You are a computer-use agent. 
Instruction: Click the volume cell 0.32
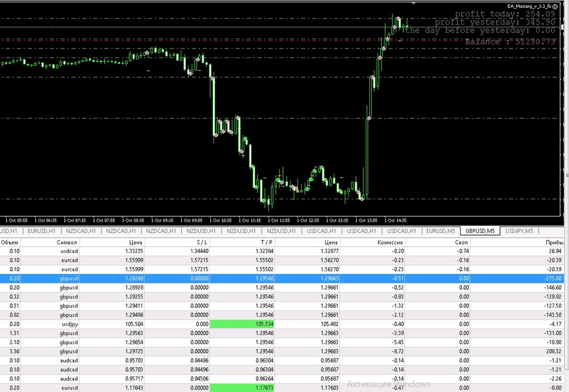tap(15, 296)
